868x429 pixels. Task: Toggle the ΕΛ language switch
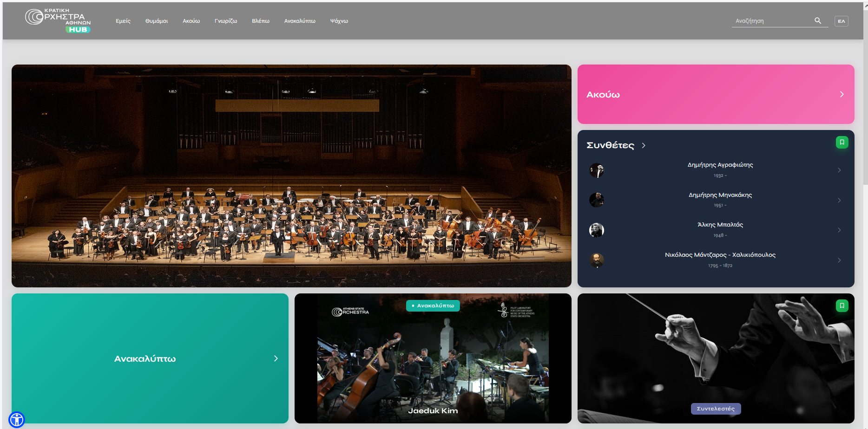click(x=841, y=21)
